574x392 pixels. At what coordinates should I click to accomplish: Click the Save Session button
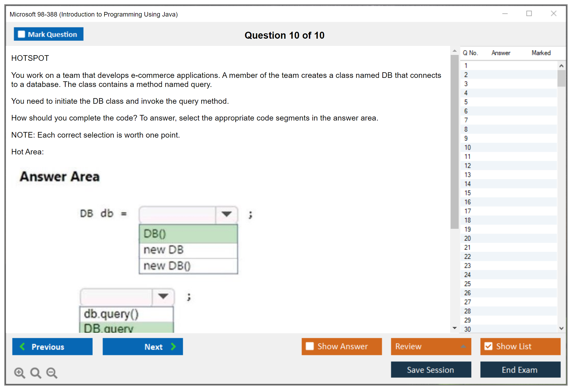coord(431,370)
